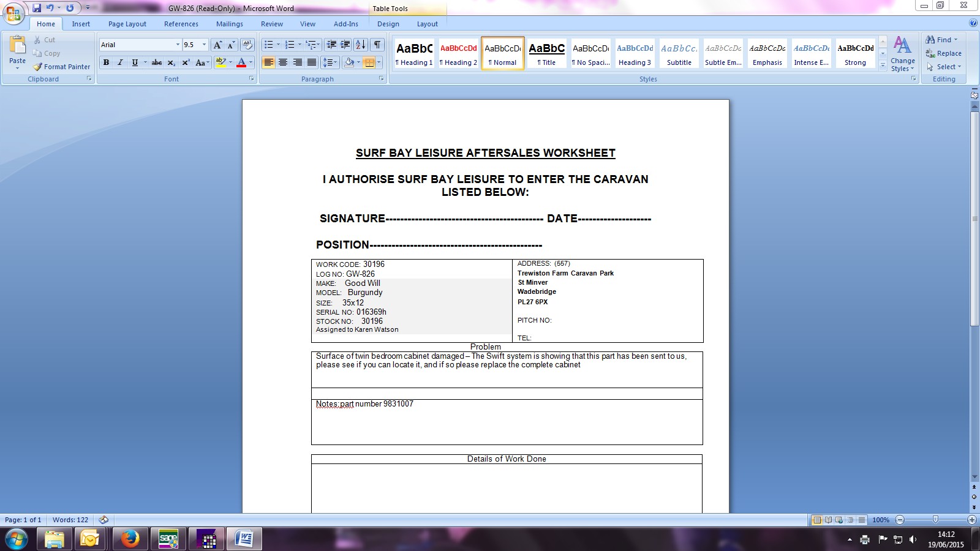Image resolution: width=980 pixels, height=551 pixels.
Task: Click the volume speaker icon in the tray
Action: point(913,539)
